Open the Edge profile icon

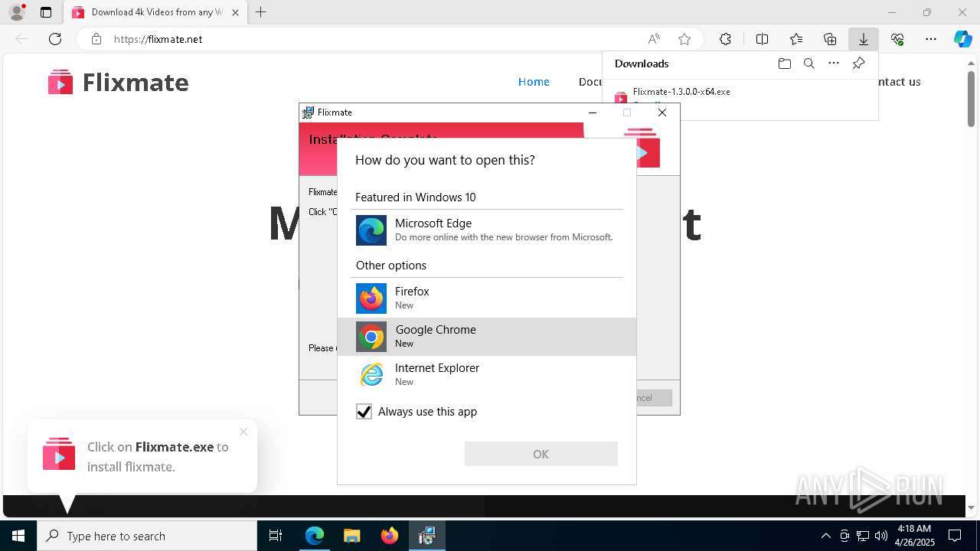[17, 12]
